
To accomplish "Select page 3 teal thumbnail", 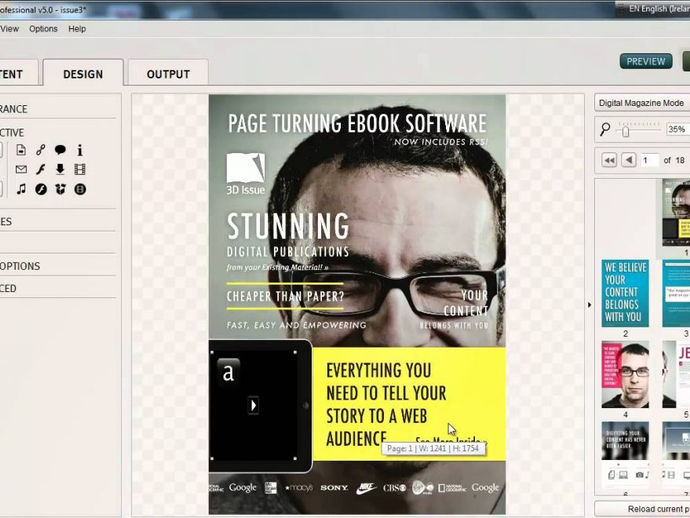I will coord(676,293).
